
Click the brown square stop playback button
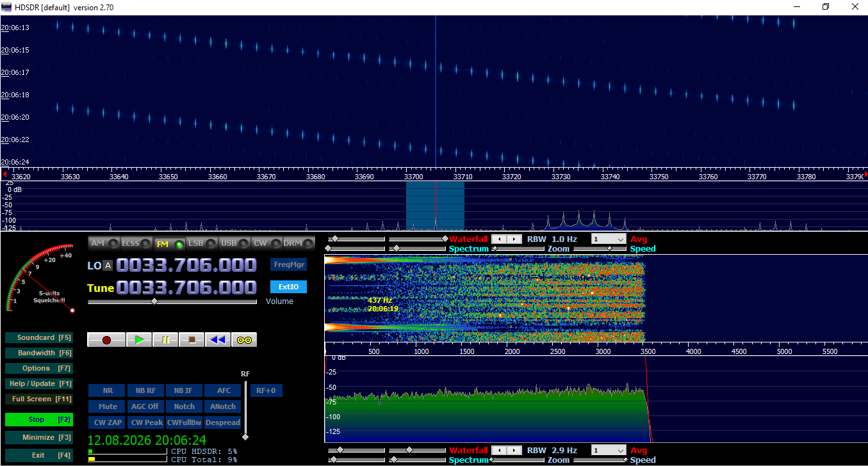coord(192,340)
